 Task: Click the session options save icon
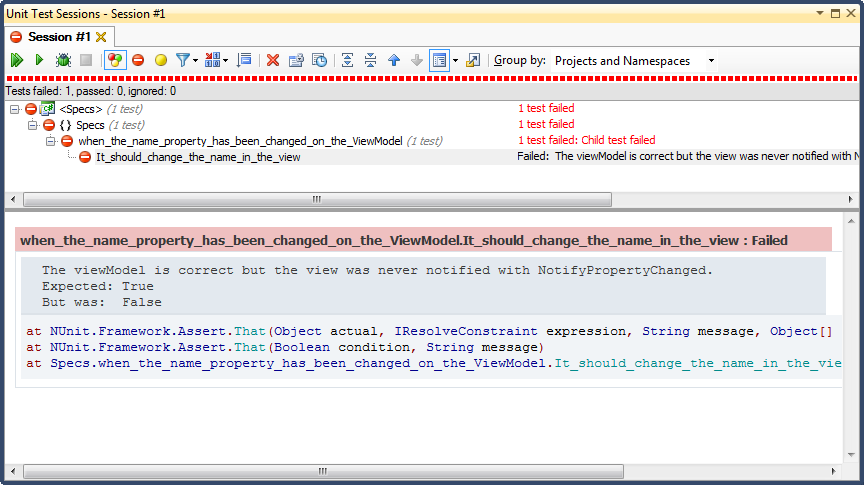(296, 60)
